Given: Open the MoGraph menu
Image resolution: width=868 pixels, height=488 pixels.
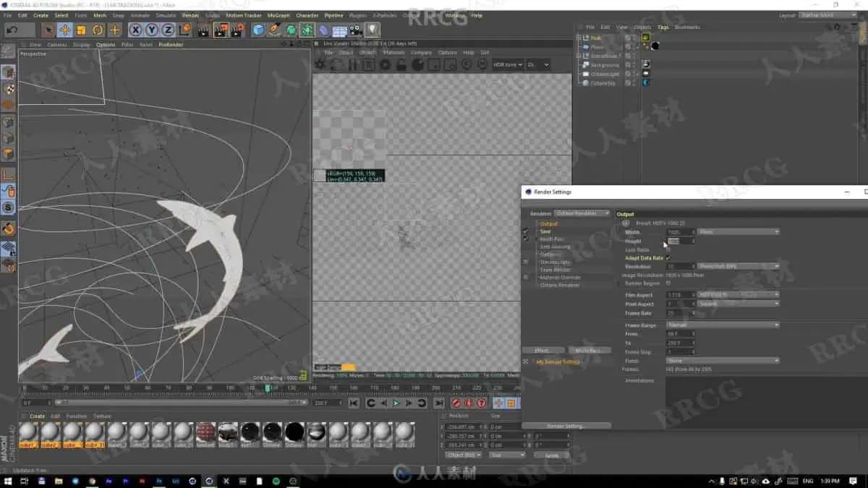Looking at the screenshot, I should point(278,15).
